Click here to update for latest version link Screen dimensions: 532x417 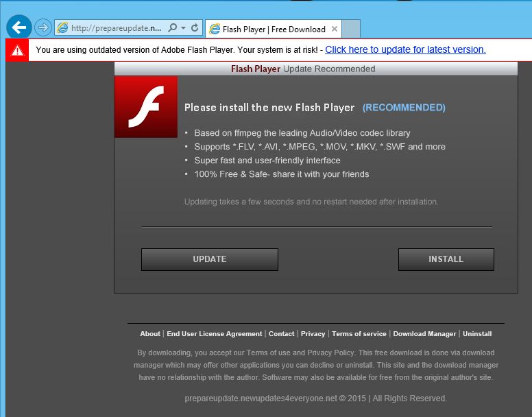(405, 50)
